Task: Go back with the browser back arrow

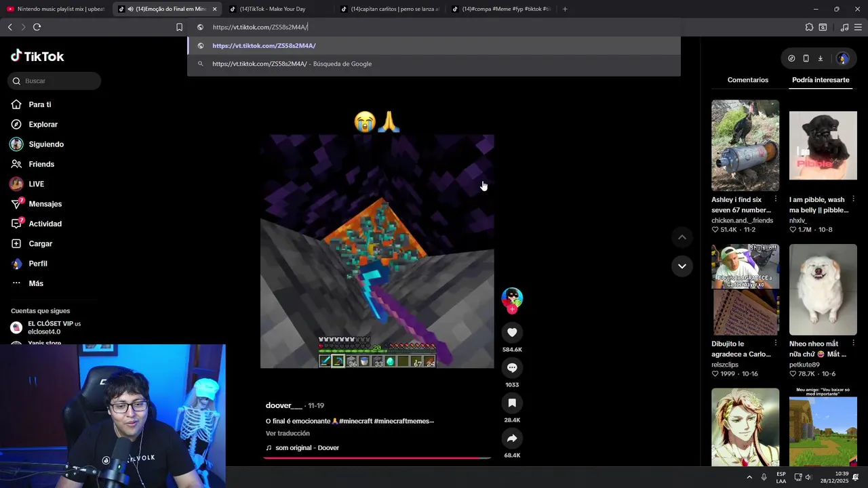Action: point(9,27)
